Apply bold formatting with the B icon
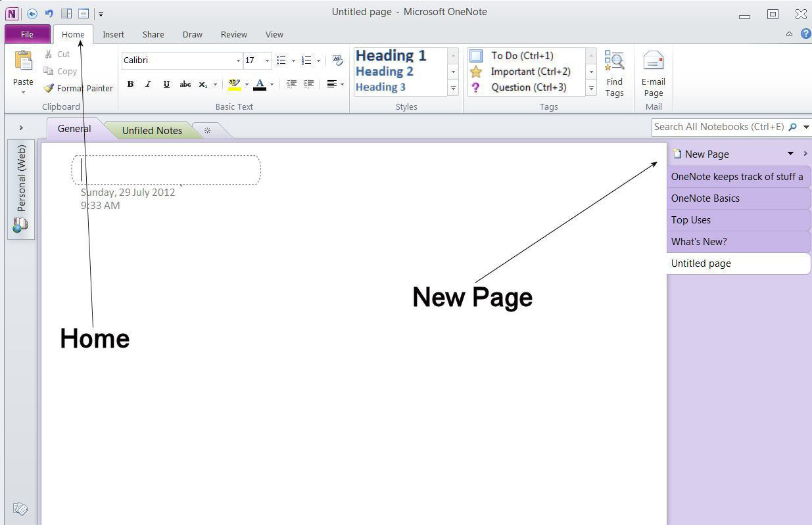 coord(130,84)
